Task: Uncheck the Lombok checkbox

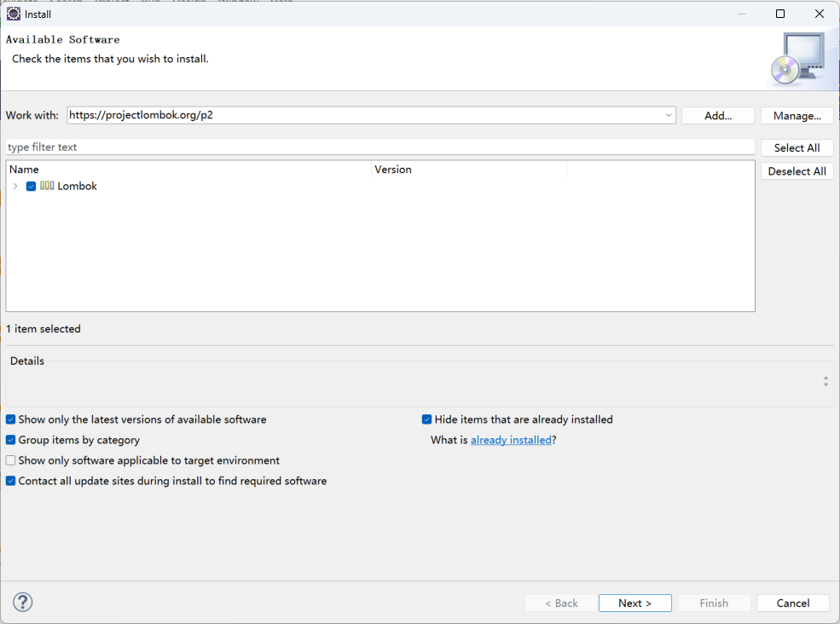Action: click(31, 187)
